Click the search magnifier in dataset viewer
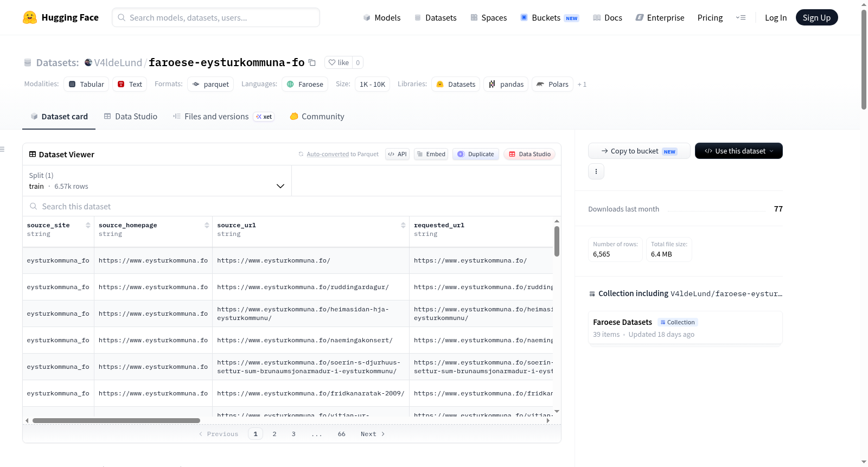Viewport: 868px width, 467px height. pos(34,206)
